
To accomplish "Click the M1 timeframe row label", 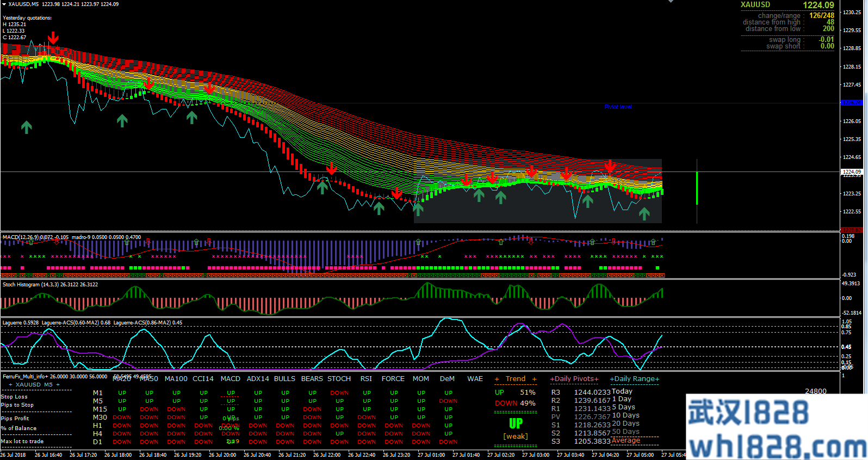I will coord(98,393).
